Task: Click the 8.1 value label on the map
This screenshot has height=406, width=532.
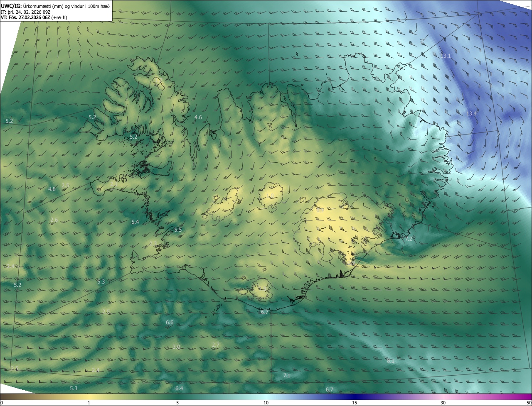Action: (391, 361)
